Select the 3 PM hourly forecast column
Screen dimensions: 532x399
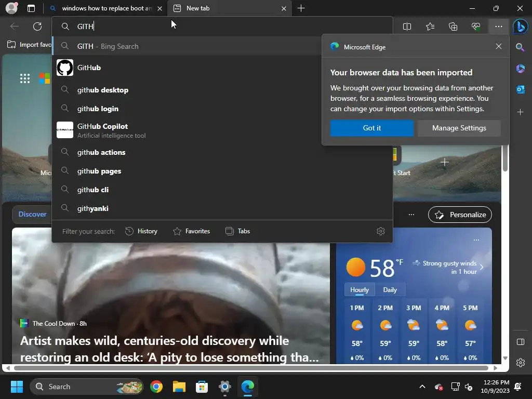[414, 332]
